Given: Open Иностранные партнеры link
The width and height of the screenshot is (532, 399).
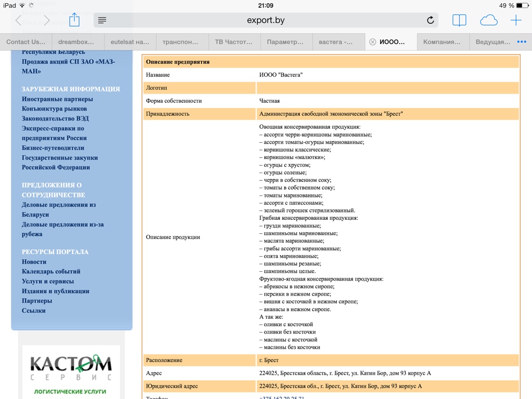Looking at the screenshot, I should pos(57,99).
